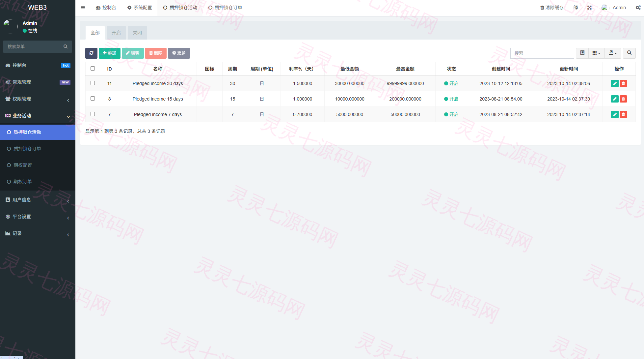
Task: Toggle the sidebar hamburger menu icon
Action: [x=83, y=8]
